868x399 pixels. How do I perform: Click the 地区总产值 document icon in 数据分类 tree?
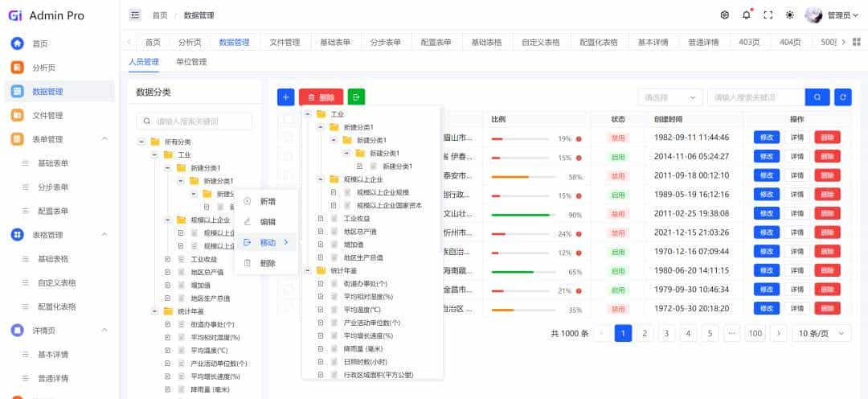coord(181,272)
